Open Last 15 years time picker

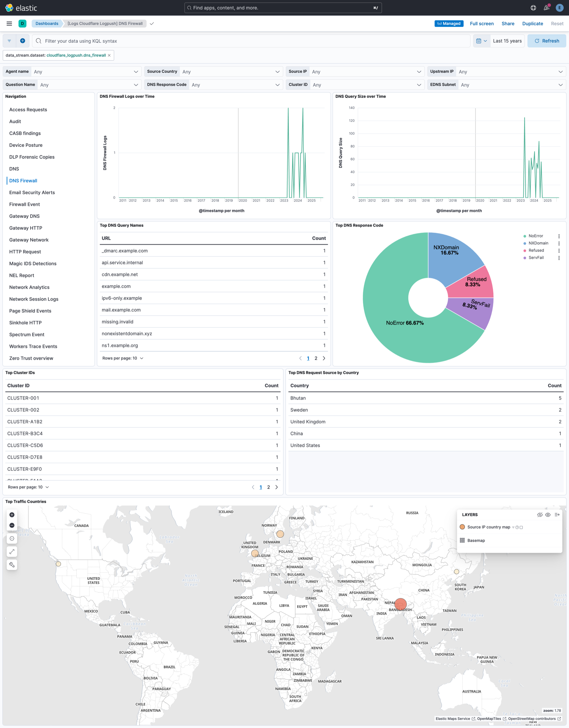(507, 41)
